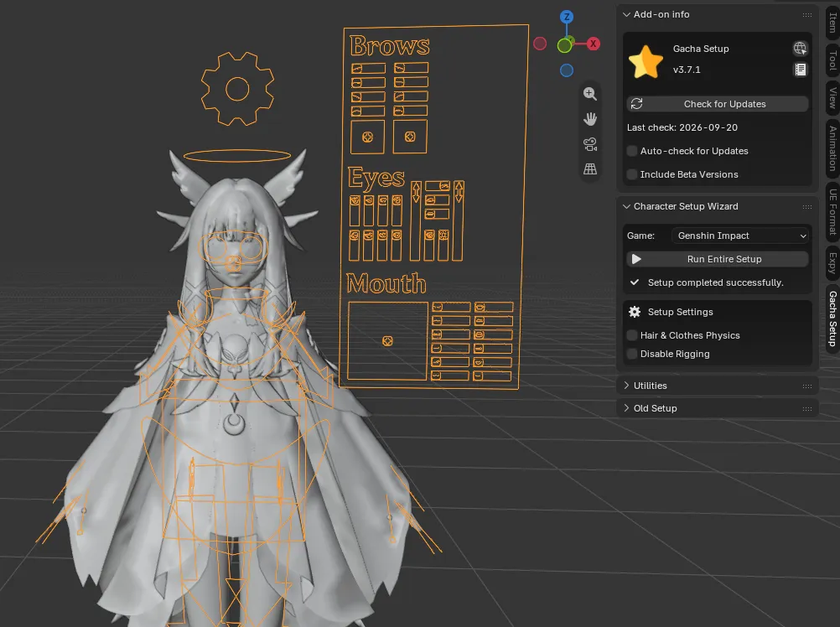Select the right Brows joystick control
840x627 pixels.
coord(410,137)
